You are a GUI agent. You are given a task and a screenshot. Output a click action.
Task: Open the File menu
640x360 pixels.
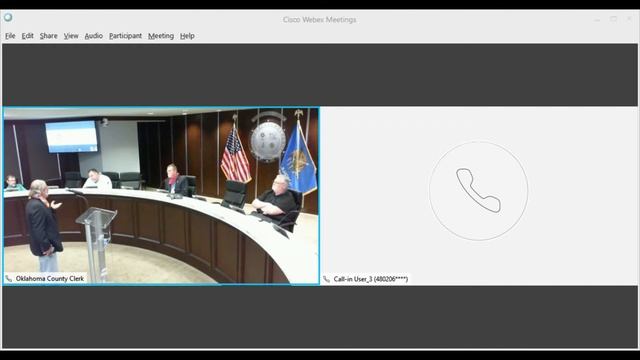(10, 36)
